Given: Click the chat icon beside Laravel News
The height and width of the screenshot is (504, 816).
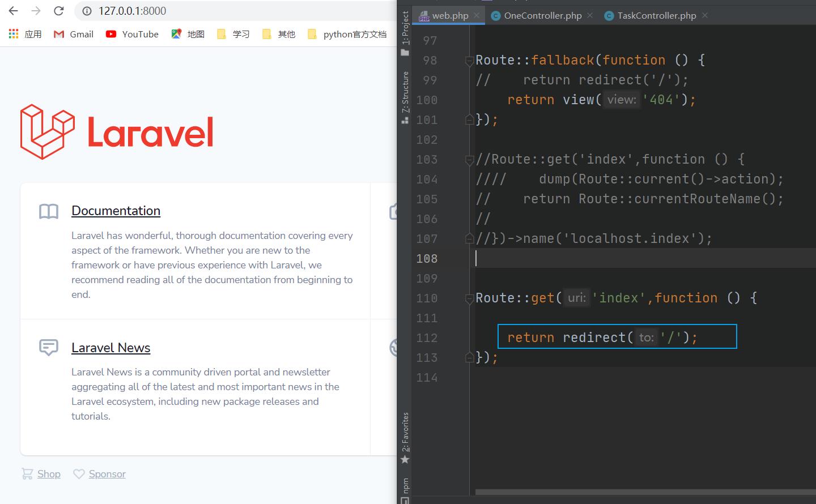Looking at the screenshot, I should click(x=49, y=347).
